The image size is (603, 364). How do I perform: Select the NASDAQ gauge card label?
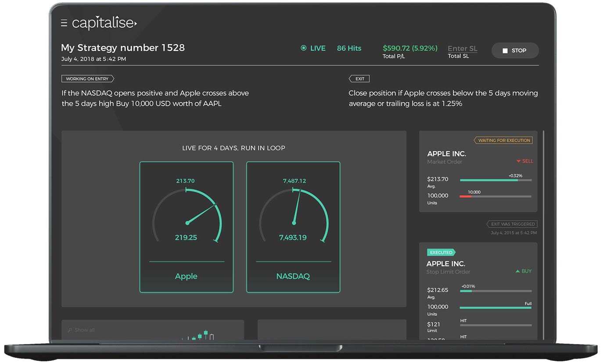293,276
